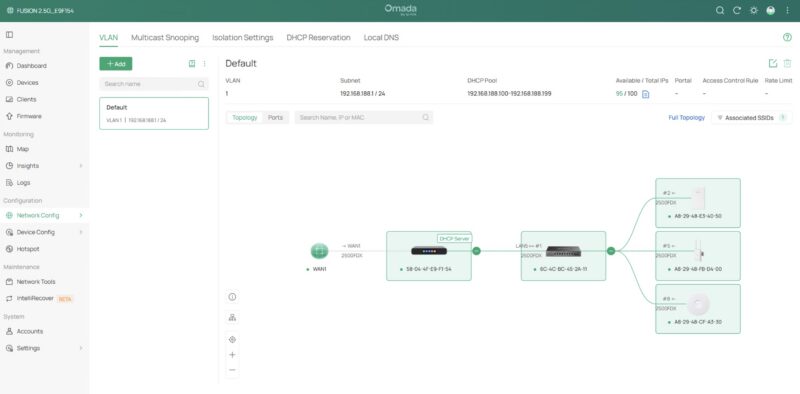Expand the Insights submenu
This screenshot has height=394, width=800.
tap(81, 166)
